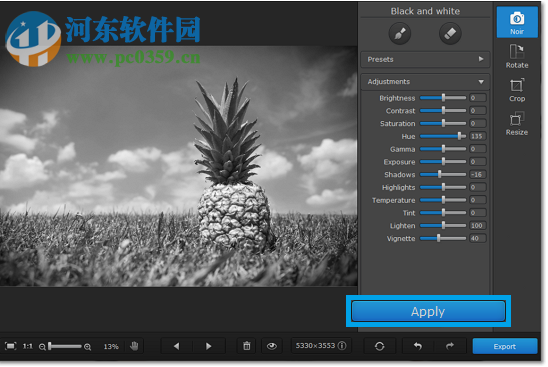Click the Brightness value field

click(x=477, y=98)
